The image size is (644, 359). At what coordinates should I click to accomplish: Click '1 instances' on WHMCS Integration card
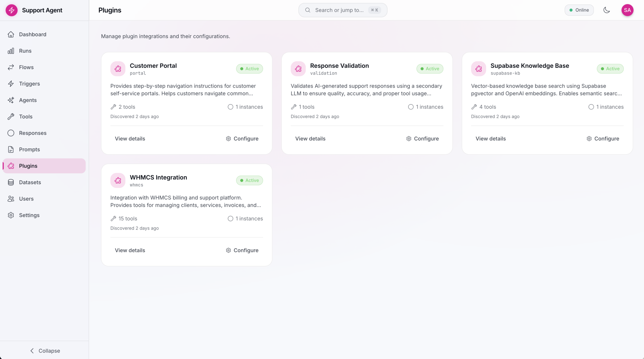coord(249,219)
